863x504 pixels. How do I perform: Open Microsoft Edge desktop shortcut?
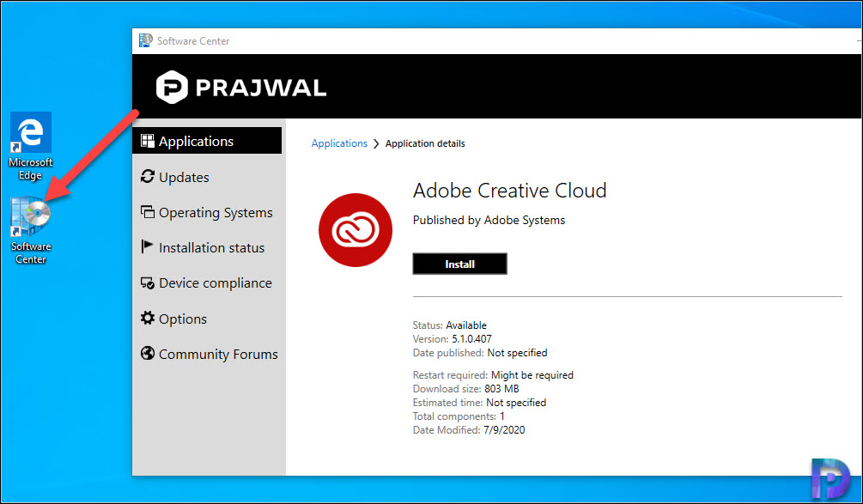30,146
